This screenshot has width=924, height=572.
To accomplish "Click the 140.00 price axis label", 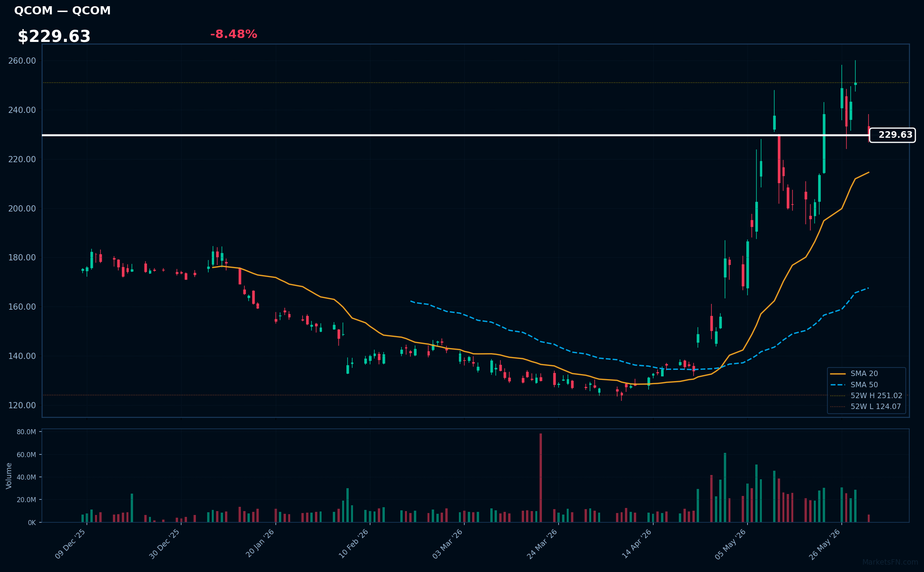I will click(22, 356).
